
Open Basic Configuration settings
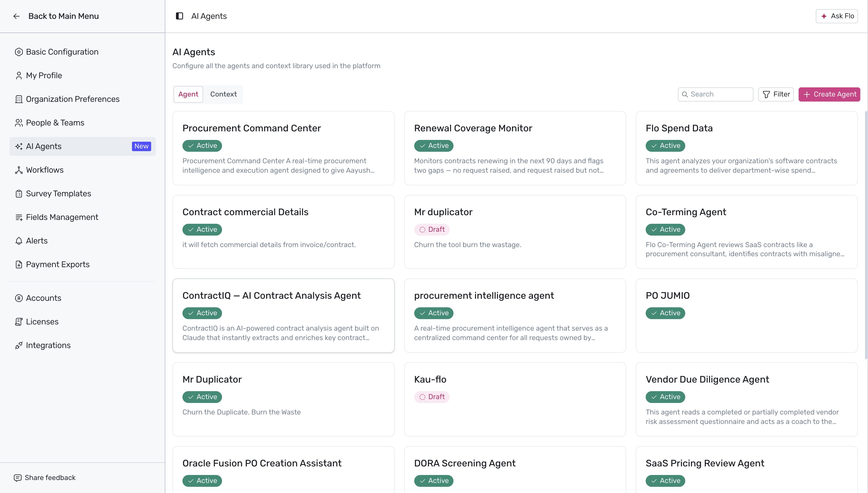(x=83, y=52)
